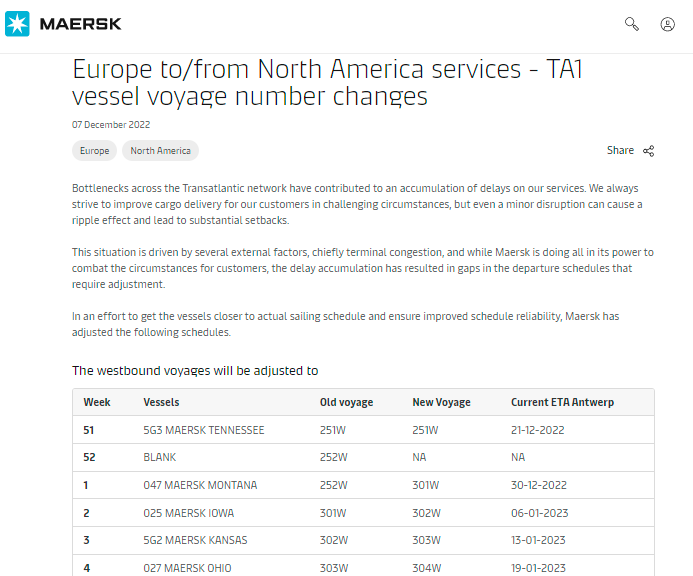
Task: Click the Maersk star logo icon
Action: [17, 24]
